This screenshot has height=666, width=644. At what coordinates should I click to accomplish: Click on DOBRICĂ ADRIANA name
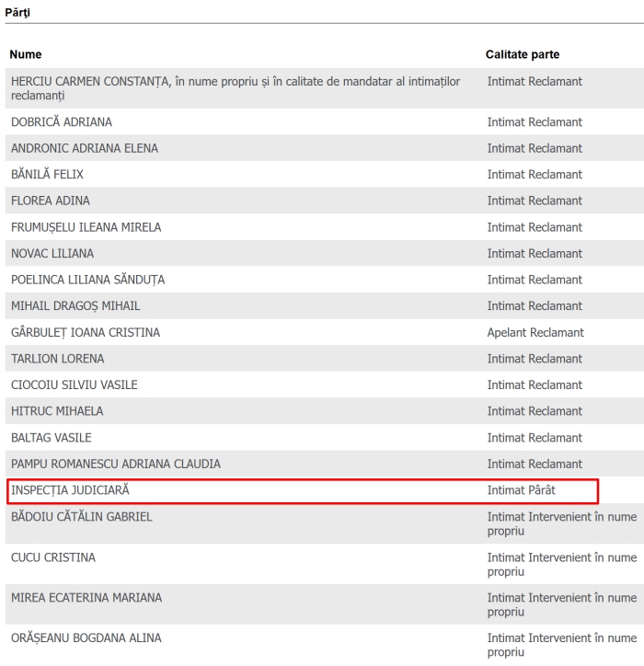[62, 122]
